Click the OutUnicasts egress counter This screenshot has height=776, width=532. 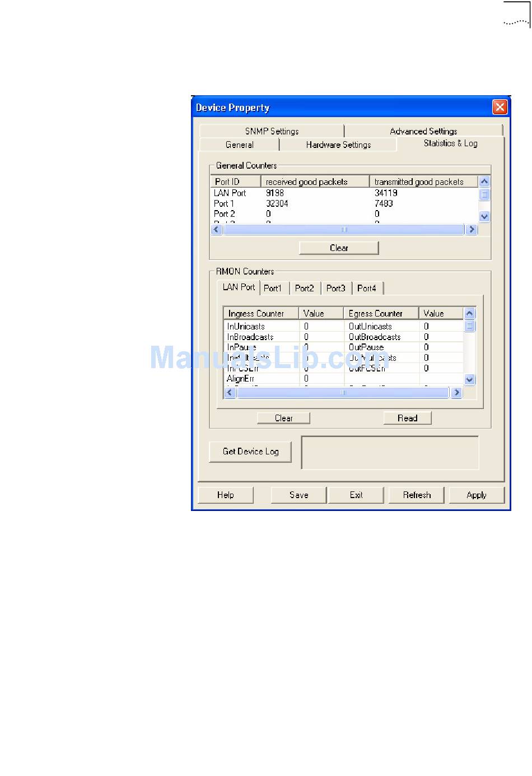(x=370, y=326)
